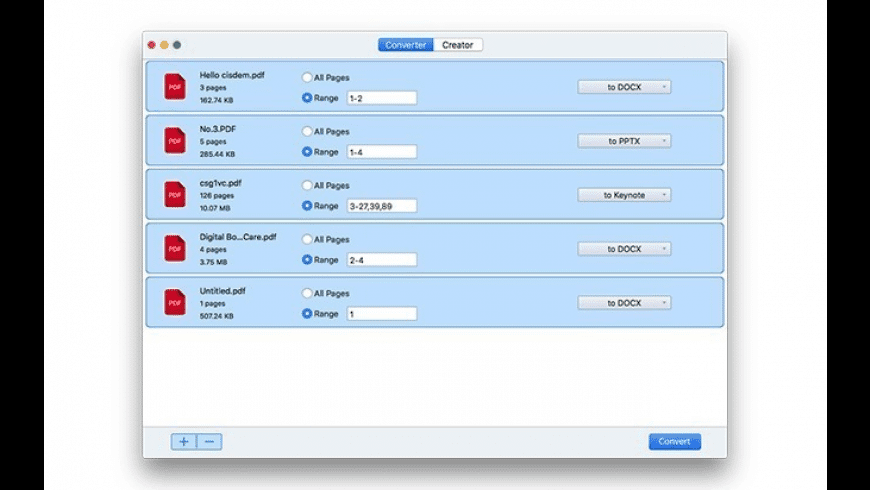Open the 'to DOCX' format dropdown for Untitled.pdf

point(624,302)
